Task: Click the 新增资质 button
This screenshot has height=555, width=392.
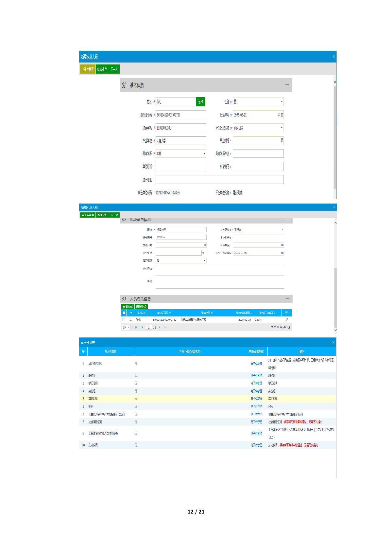Action: (128, 307)
